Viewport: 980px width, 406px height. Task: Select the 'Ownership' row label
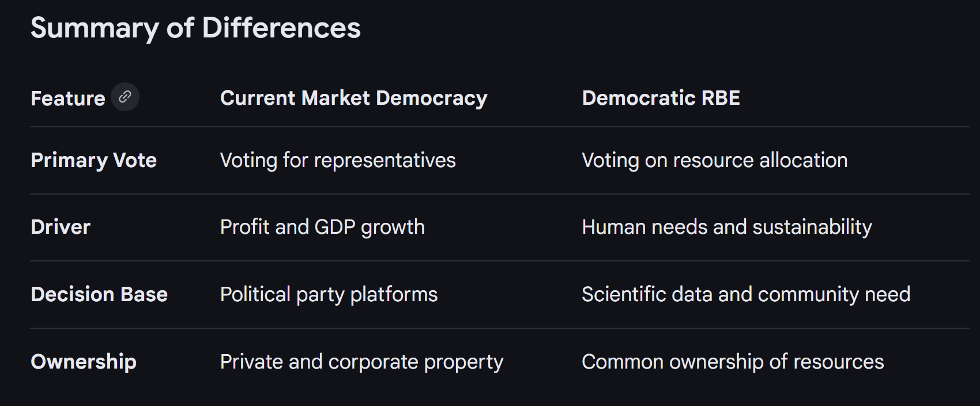[x=84, y=362]
